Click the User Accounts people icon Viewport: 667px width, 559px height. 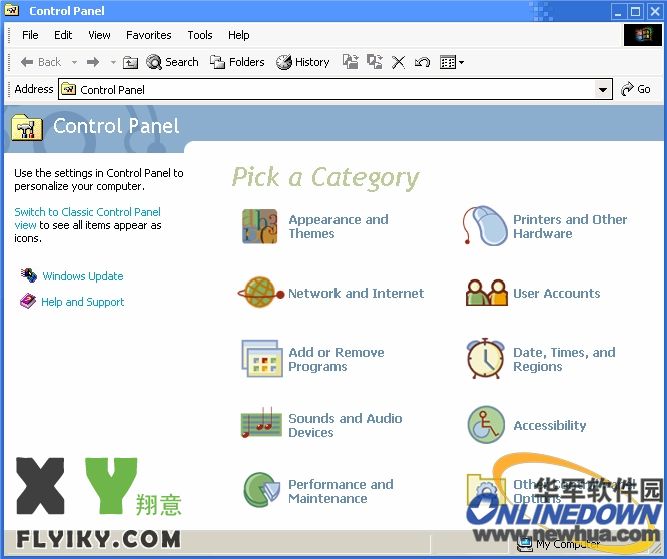click(x=487, y=293)
